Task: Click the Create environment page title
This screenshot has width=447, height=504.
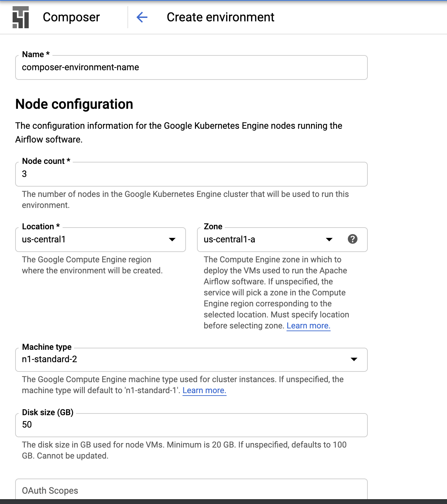Action: tap(220, 17)
